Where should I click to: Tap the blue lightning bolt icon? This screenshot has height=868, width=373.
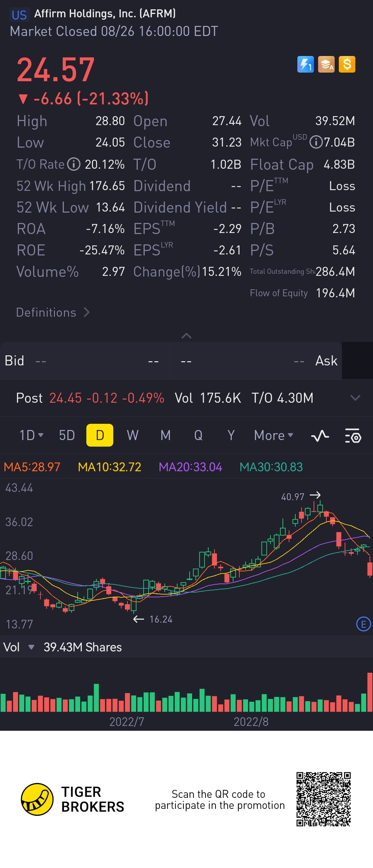coord(306,64)
